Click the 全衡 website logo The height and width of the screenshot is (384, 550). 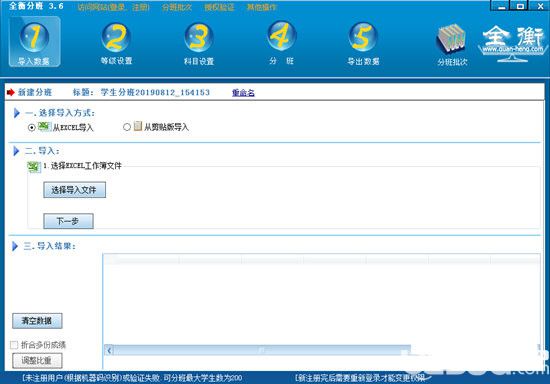tap(513, 43)
